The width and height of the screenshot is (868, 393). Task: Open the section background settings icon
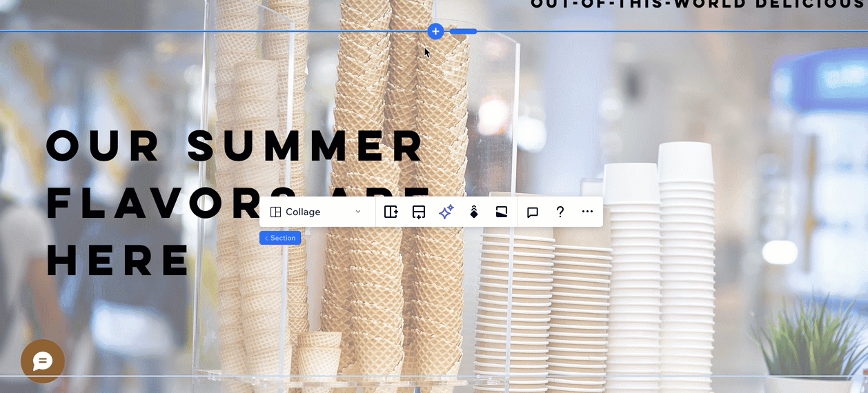click(x=502, y=212)
